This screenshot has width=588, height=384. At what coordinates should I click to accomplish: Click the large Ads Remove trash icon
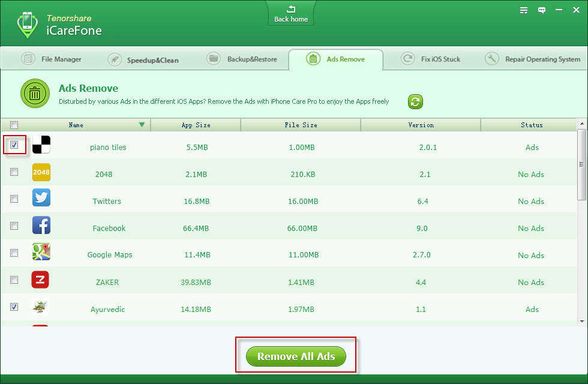(35, 94)
